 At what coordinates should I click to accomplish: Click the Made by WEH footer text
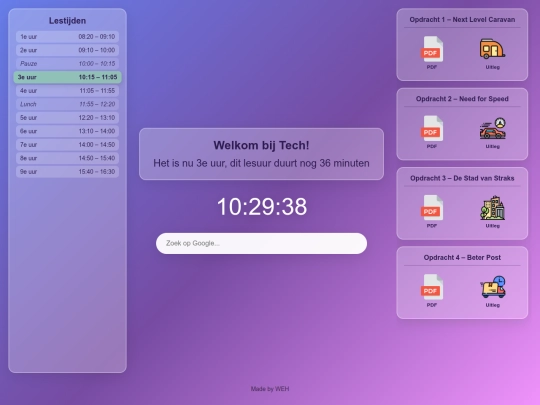[270, 389]
